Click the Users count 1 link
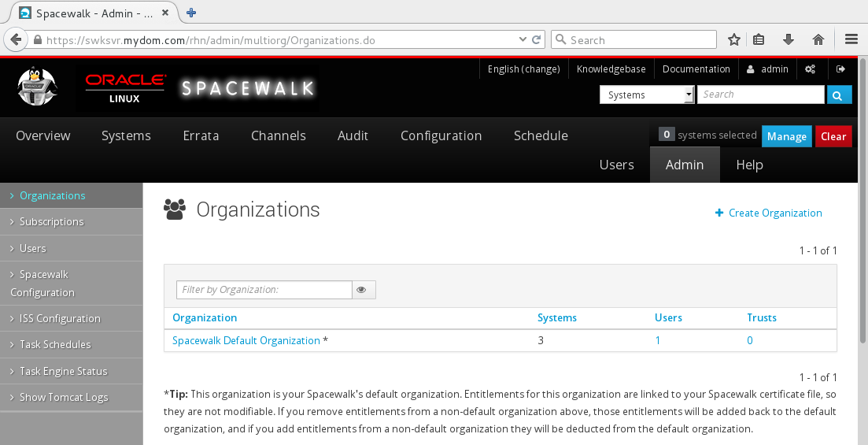This screenshot has width=868, height=445. pos(658,340)
